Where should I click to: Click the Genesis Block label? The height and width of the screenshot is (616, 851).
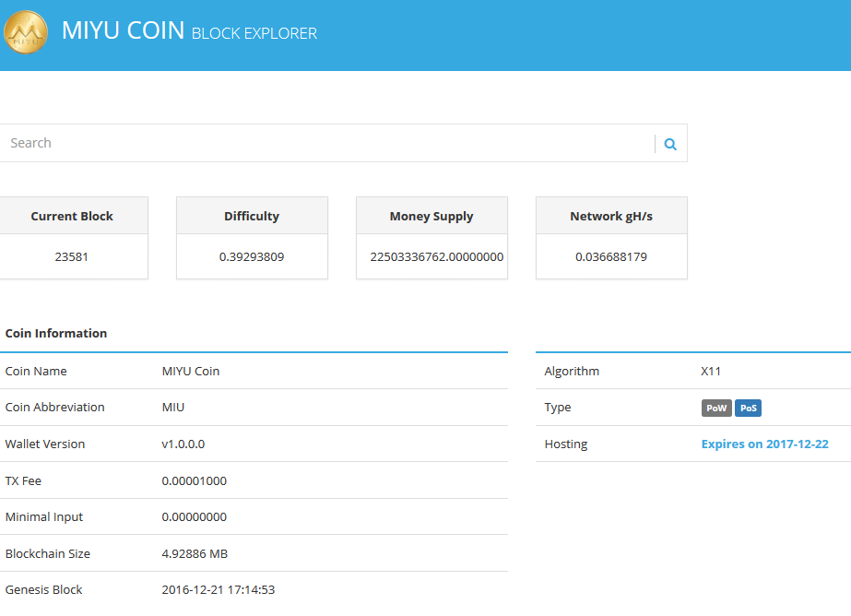click(43, 589)
